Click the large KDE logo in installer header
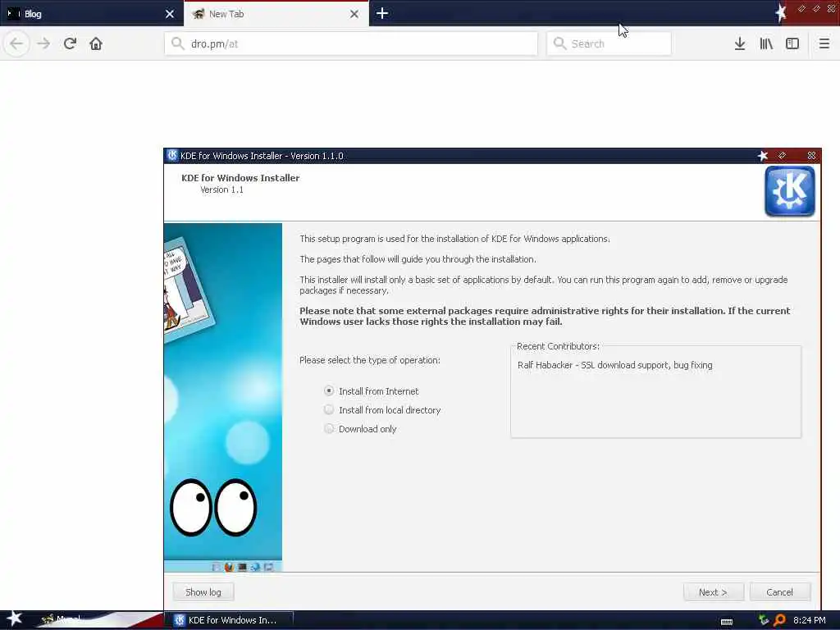The width and height of the screenshot is (840, 630). click(x=790, y=191)
